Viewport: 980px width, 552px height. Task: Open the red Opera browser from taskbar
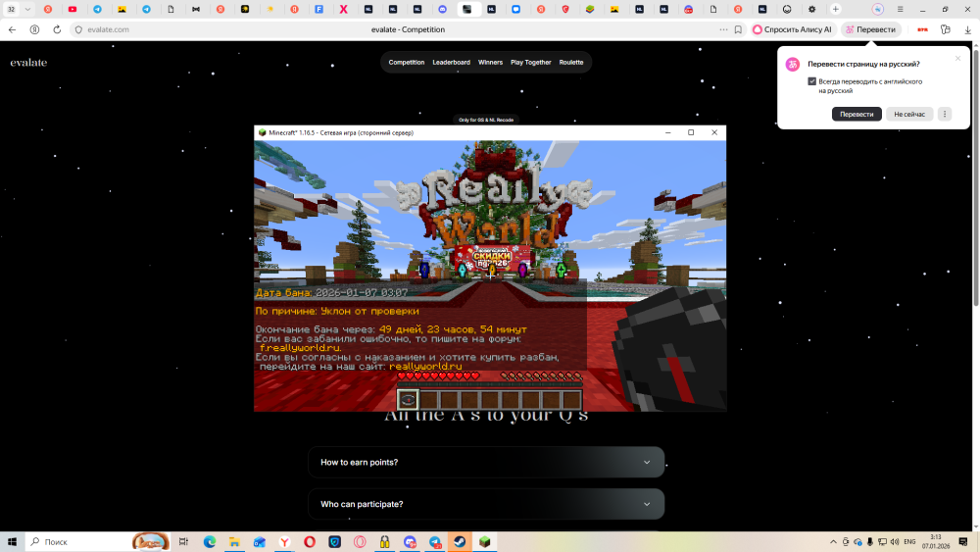pyautogui.click(x=310, y=542)
